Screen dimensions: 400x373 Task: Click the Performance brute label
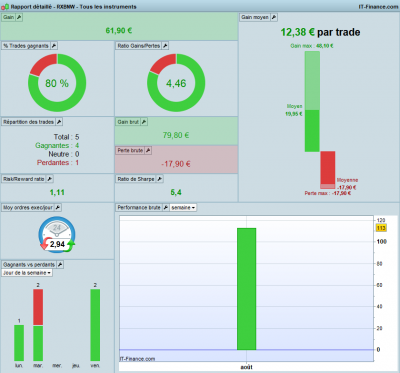pos(139,208)
